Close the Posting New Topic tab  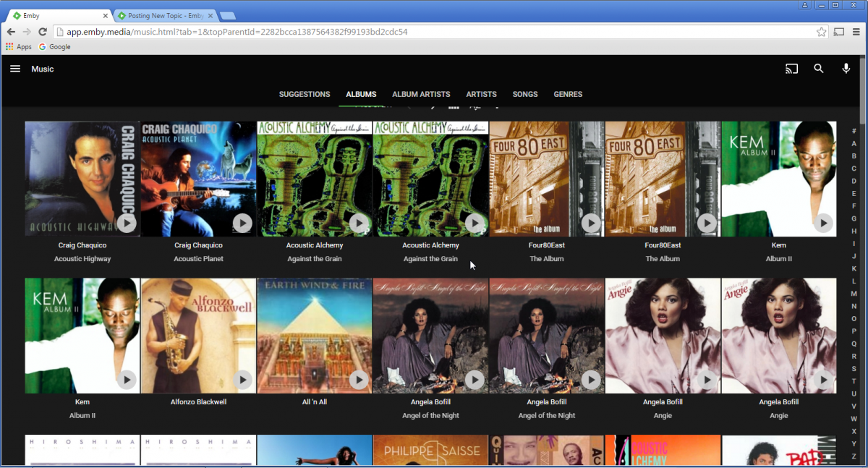click(x=211, y=15)
